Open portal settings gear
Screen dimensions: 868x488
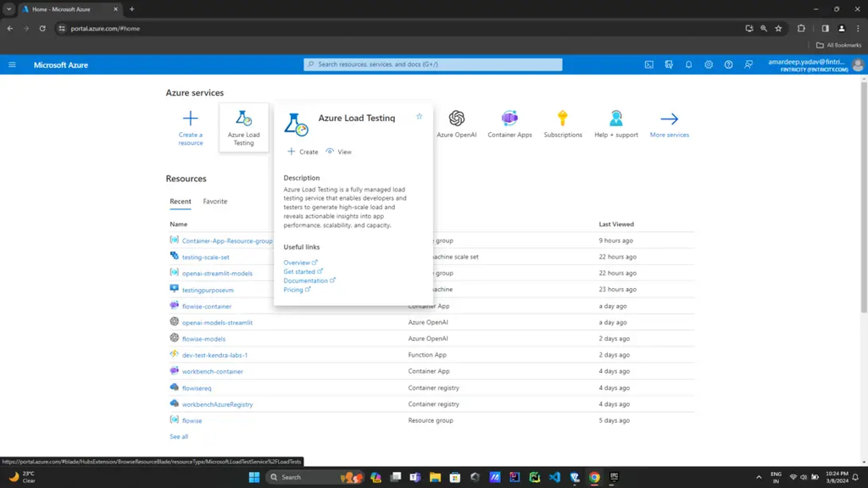point(709,64)
